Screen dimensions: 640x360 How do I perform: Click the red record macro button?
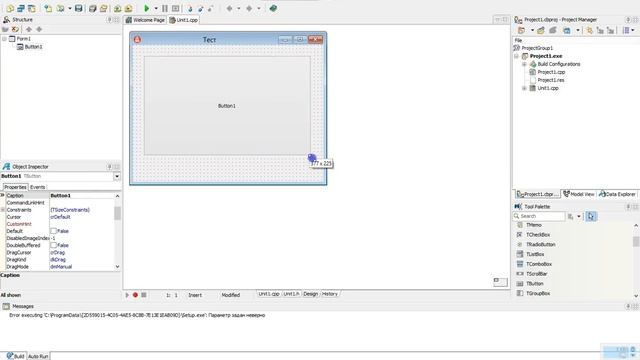tap(135, 295)
